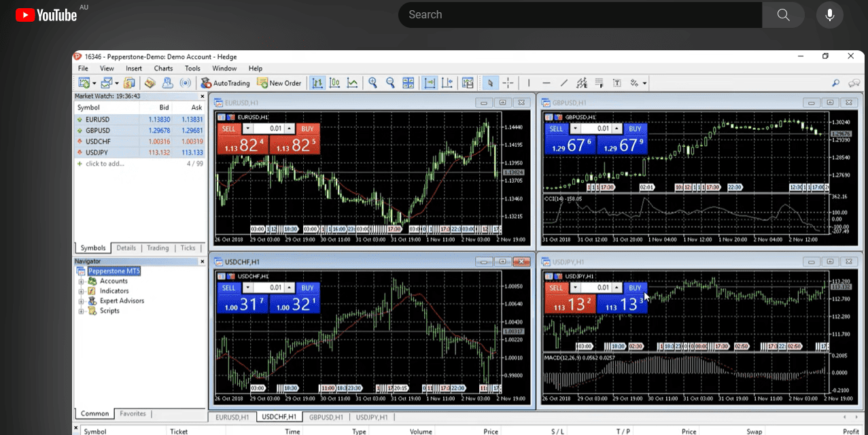Click the toolbar icon left of the cursor arrow

coord(468,83)
